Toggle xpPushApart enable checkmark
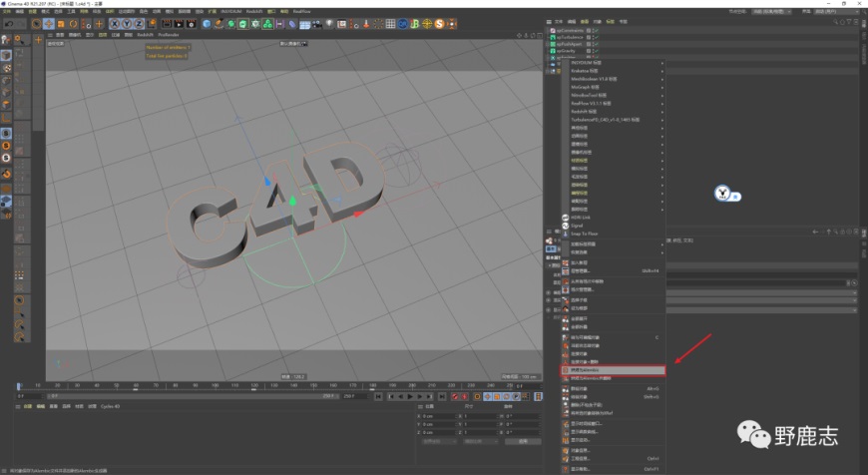 pos(597,44)
